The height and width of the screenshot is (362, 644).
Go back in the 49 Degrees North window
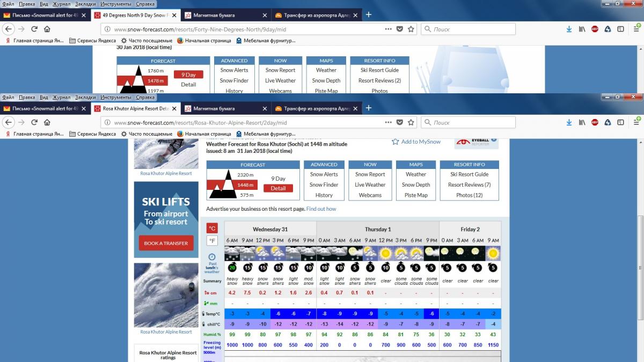click(x=8, y=29)
